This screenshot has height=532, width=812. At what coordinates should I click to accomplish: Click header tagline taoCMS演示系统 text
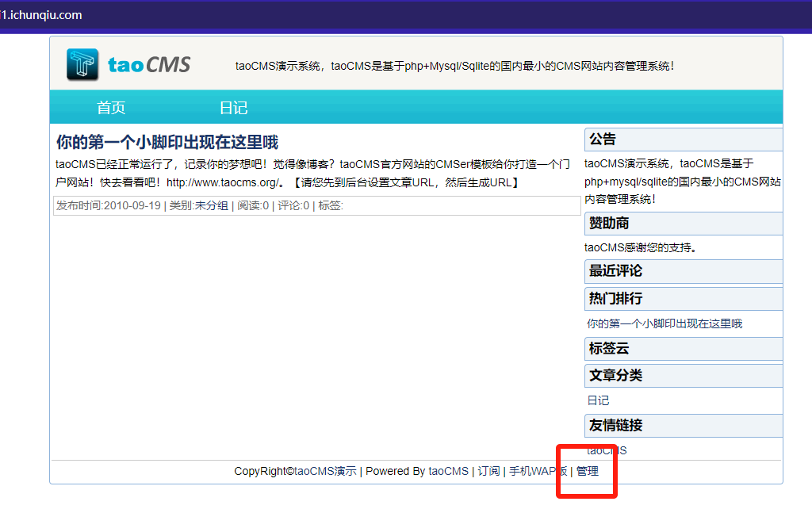tap(454, 66)
